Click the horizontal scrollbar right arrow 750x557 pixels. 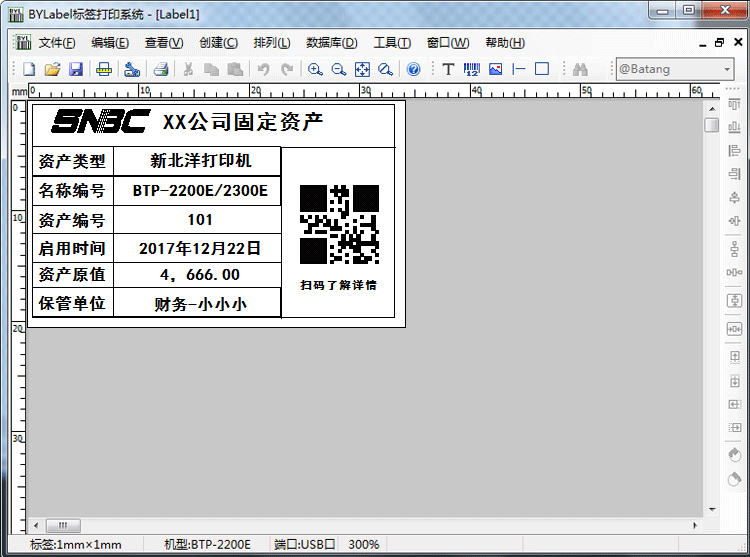(x=695, y=525)
